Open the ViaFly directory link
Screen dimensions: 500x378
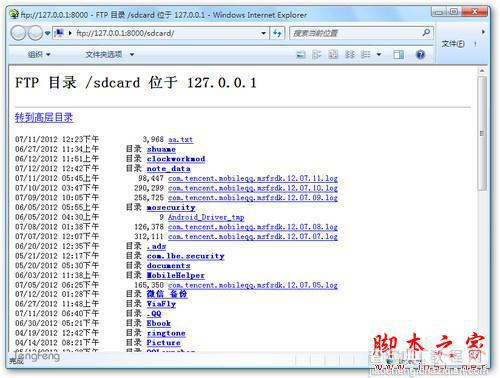point(161,304)
